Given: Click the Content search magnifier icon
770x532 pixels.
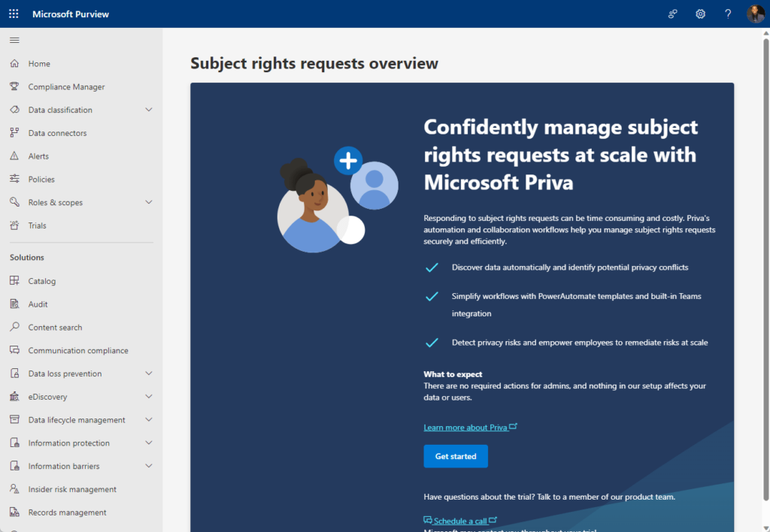Looking at the screenshot, I should pyautogui.click(x=15, y=327).
